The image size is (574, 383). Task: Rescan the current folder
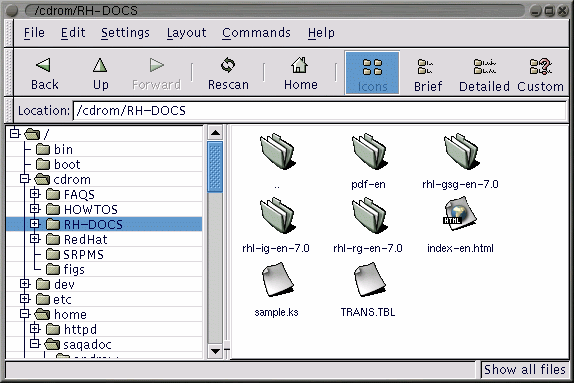click(228, 65)
